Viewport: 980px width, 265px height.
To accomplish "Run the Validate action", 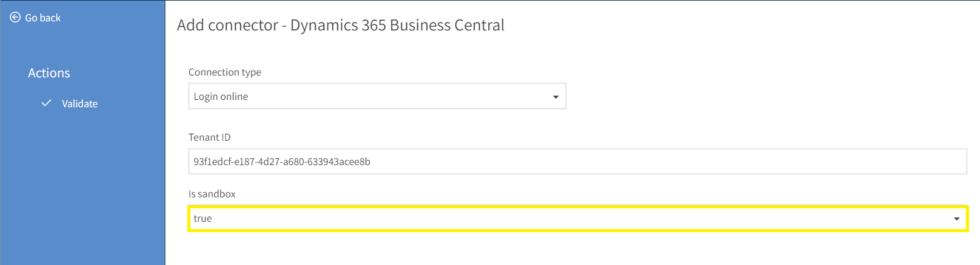I will pos(79,104).
